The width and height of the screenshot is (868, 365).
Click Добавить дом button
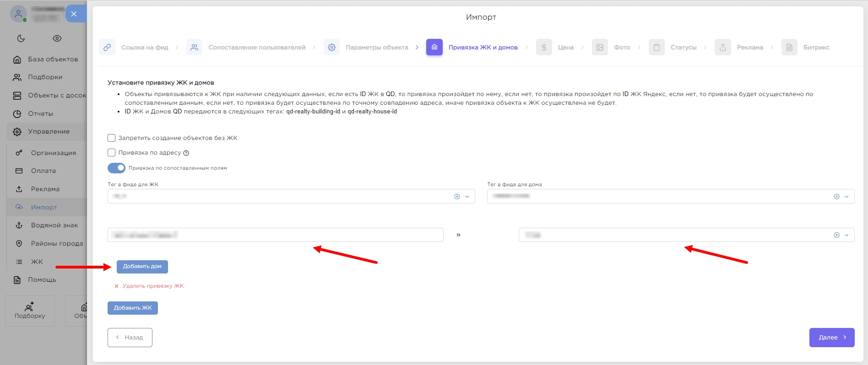(142, 267)
